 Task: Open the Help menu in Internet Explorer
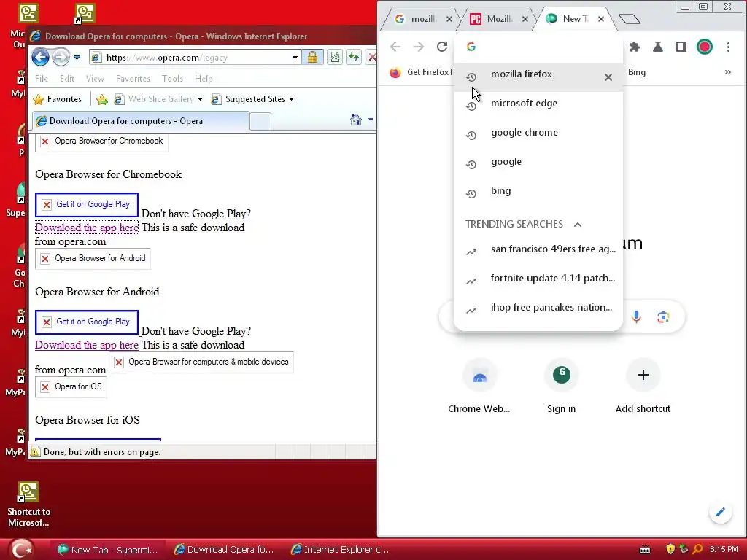[204, 79]
